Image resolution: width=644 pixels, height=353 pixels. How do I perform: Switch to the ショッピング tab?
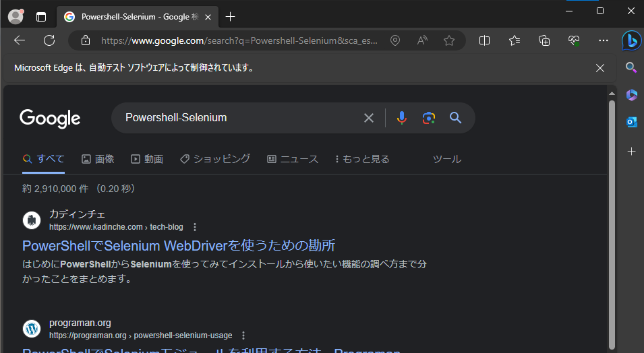point(215,159)
